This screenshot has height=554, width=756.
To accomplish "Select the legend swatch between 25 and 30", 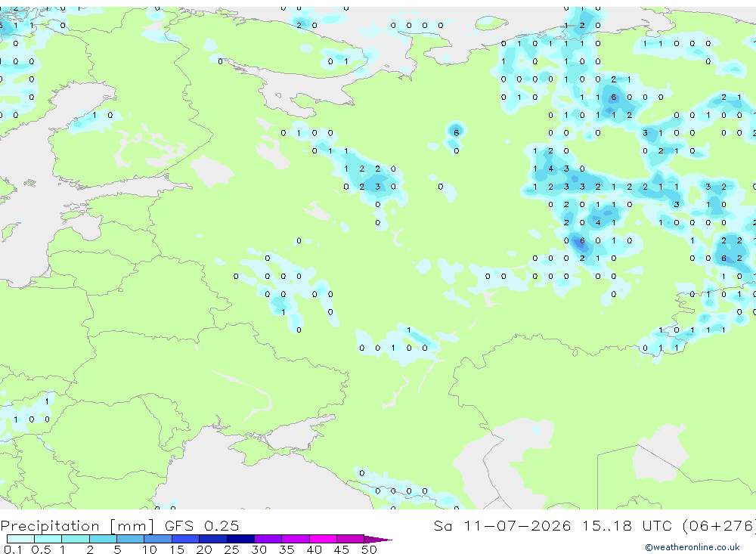I will 240,539.
